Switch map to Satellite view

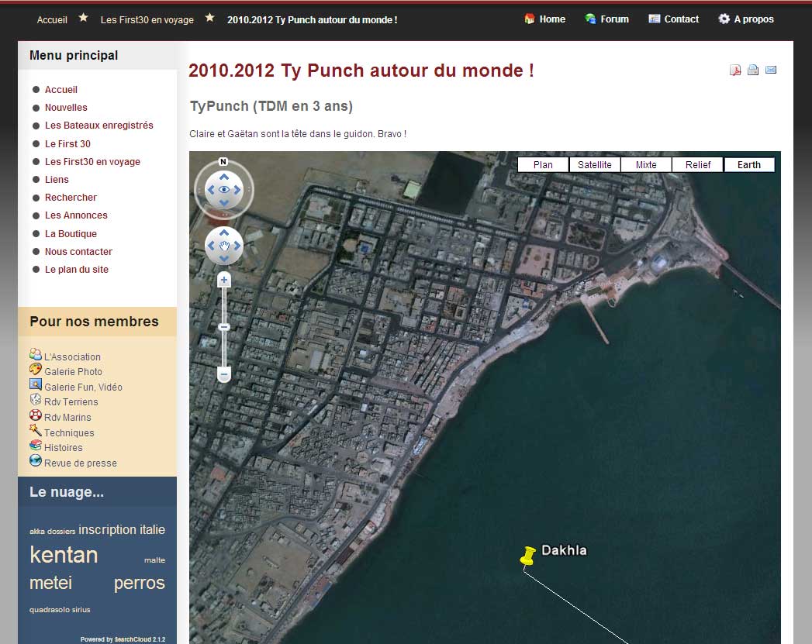pyautogui.click(x=595, y=164)
